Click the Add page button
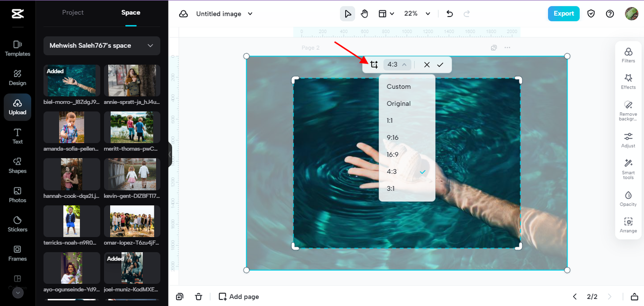This screenshot has width=644, height=306. (239, 296)
